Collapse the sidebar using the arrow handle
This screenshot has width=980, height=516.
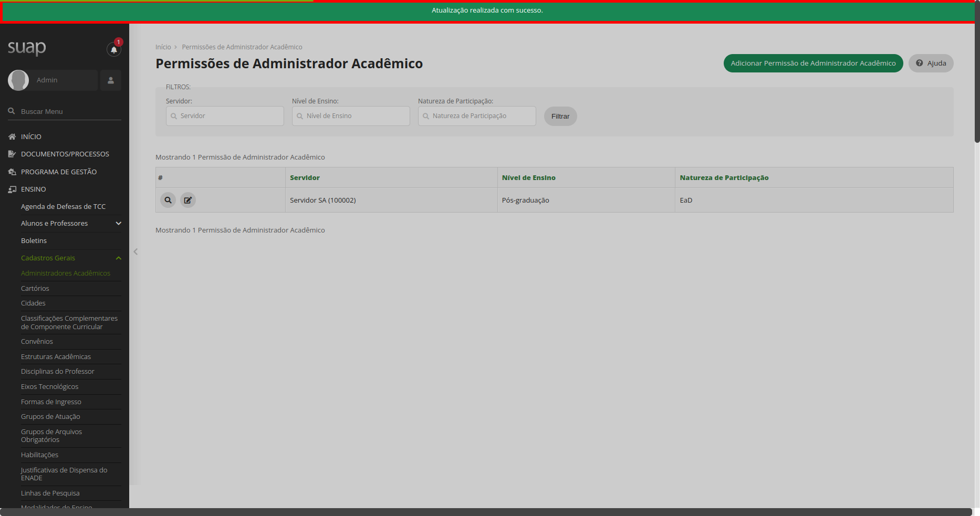pos(135,252)
